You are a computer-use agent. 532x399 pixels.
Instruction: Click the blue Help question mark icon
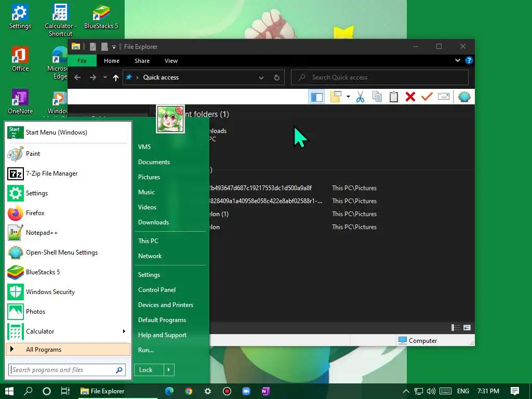point(469,60)
